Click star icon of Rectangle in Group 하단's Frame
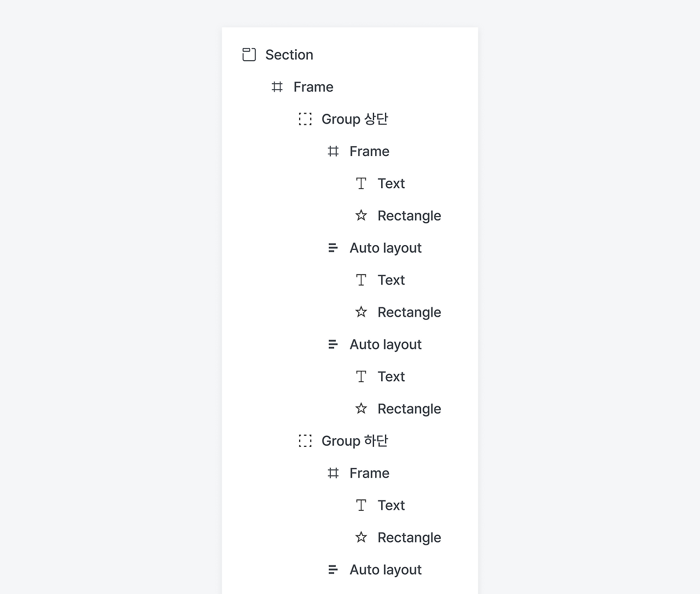Image resolution: width=700 pixels, height=594 pixels. point(361,538)
